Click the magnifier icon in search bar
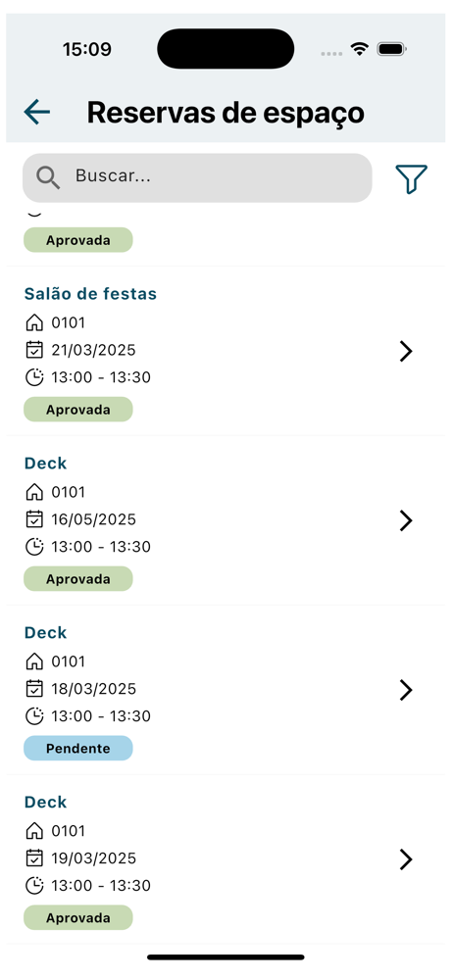The width and height of the screenshot is (453, 980). pos(48,177)
